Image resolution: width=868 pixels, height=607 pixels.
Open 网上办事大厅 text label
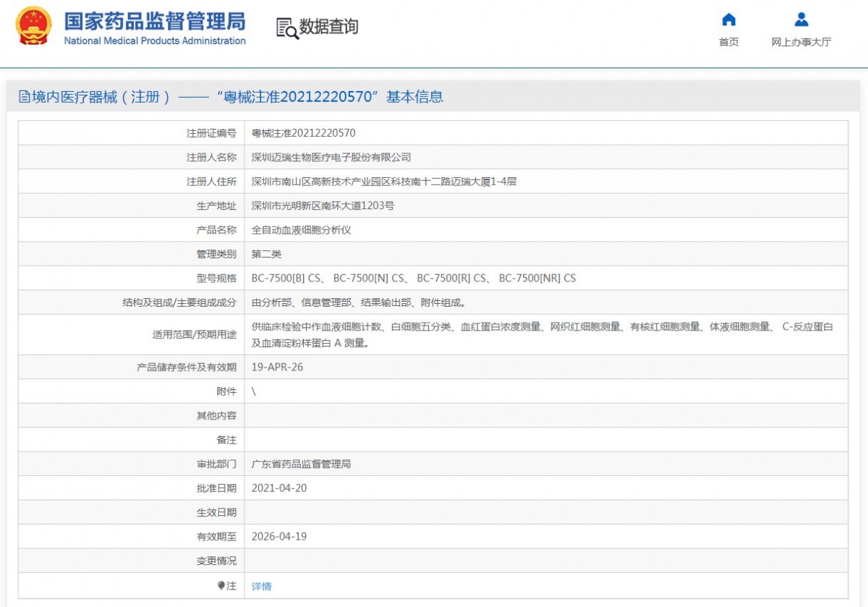801,42
